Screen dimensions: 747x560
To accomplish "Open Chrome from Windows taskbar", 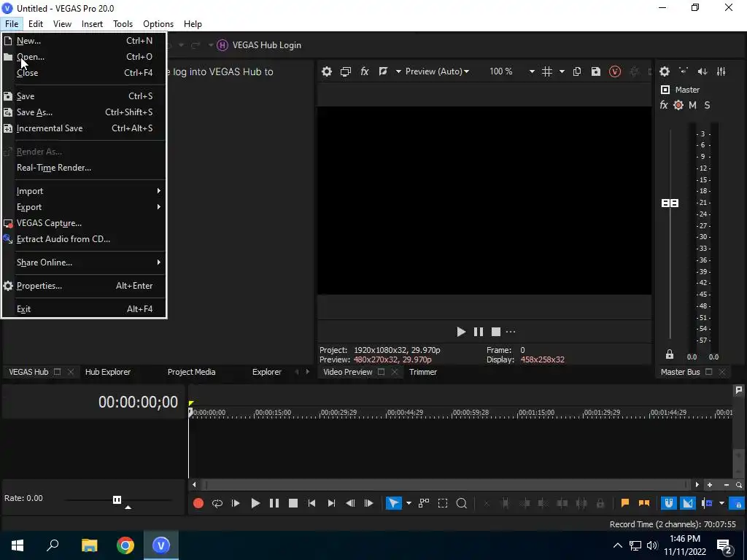I will [x=125, y=545].
